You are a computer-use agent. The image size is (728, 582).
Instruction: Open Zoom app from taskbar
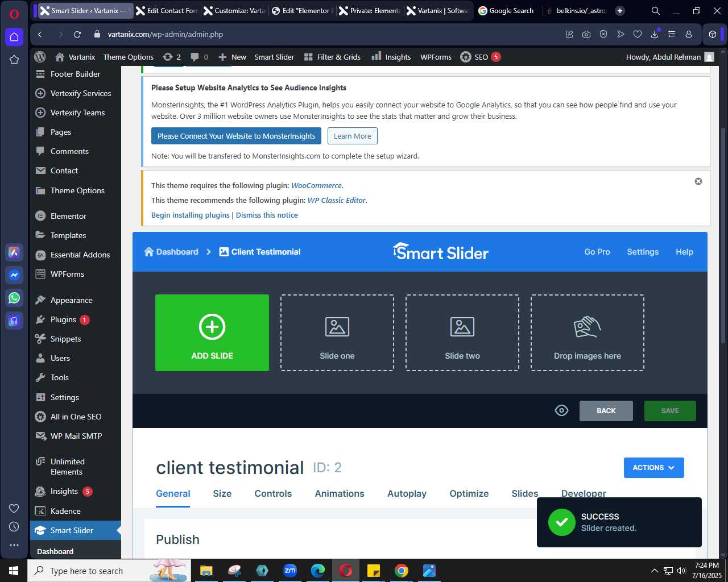[x=290, y=571]
